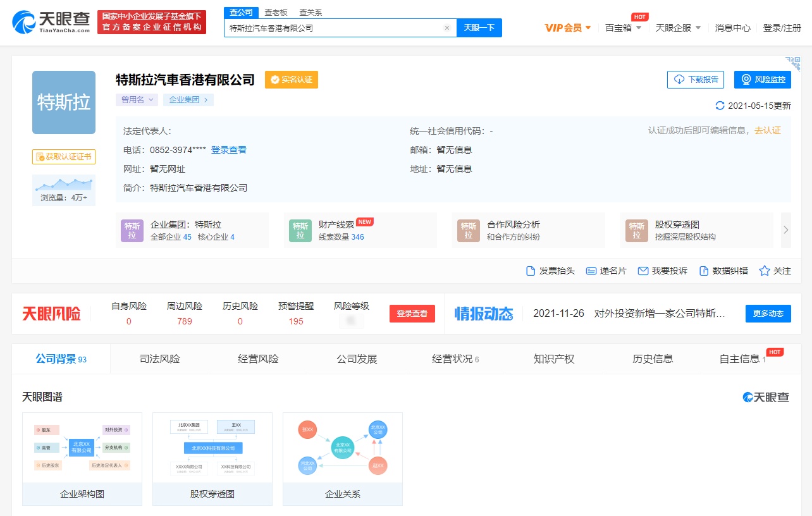Switch to the 公司背景 tab

pyautogui.click(x=61, y=359)
